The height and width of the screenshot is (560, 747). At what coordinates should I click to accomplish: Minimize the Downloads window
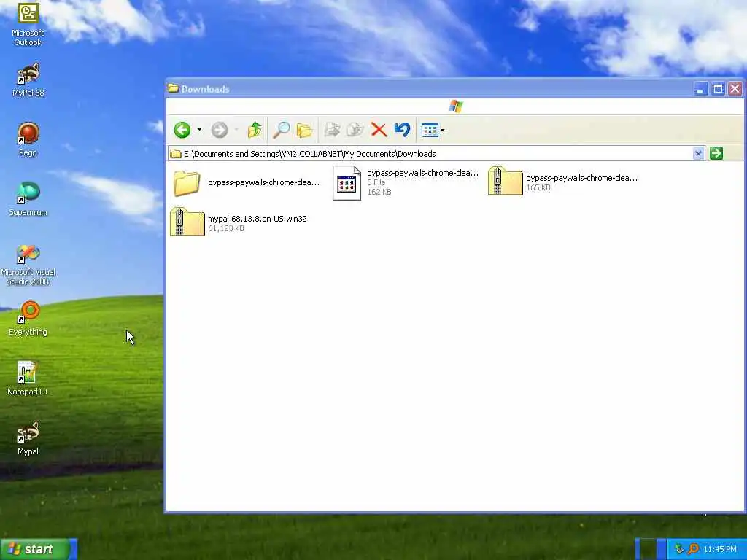[x=701, y=88]
